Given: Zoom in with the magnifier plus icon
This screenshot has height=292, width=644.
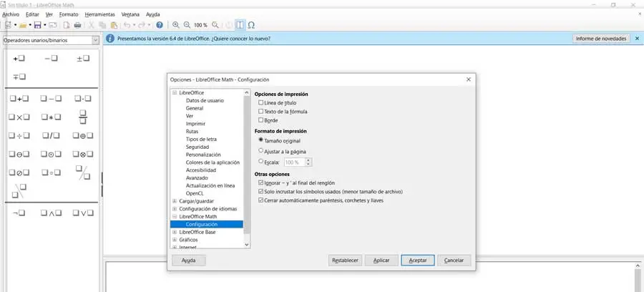Looking at the screenshot, I should 176,25.
